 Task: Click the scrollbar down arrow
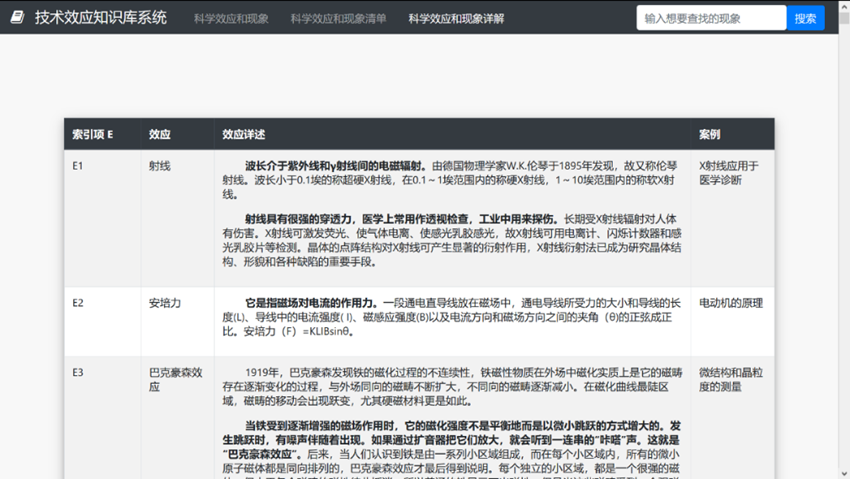tap(844, 474)
